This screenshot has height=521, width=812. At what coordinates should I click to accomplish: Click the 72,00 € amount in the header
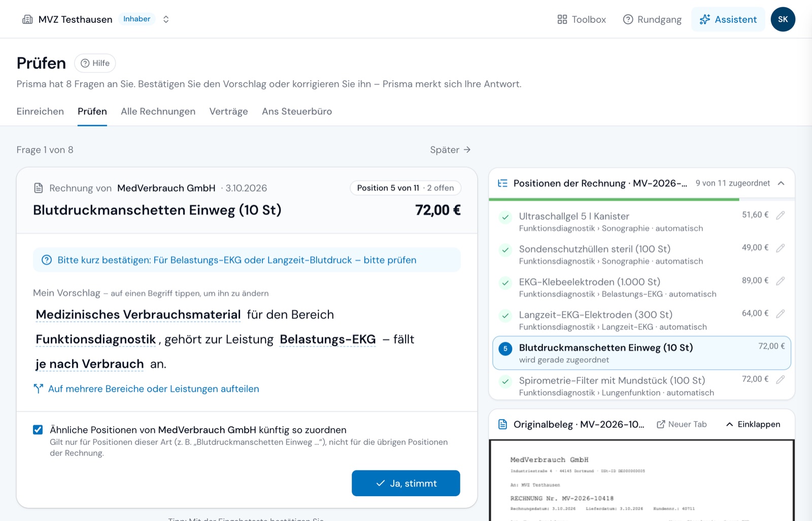click(438, 210)
